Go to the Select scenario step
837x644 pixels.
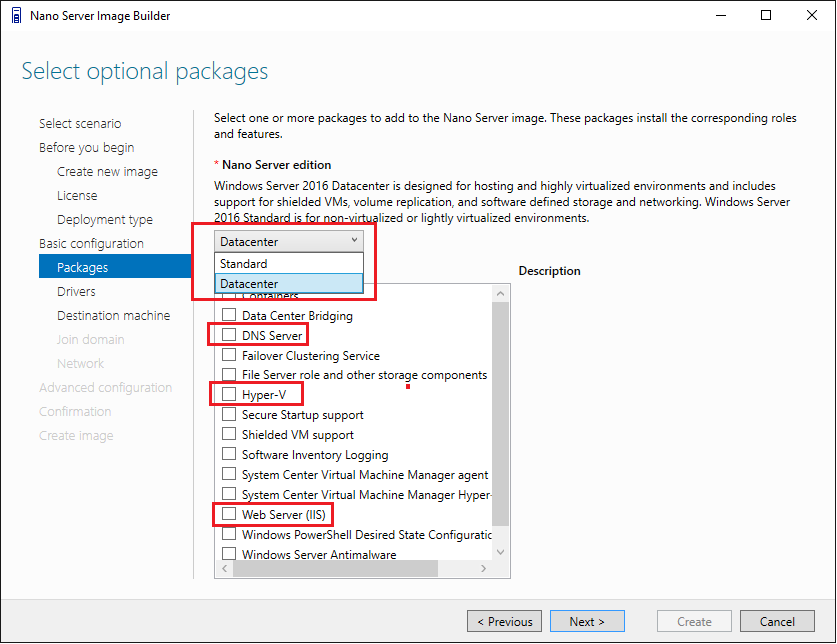click(x=80, y=123)
